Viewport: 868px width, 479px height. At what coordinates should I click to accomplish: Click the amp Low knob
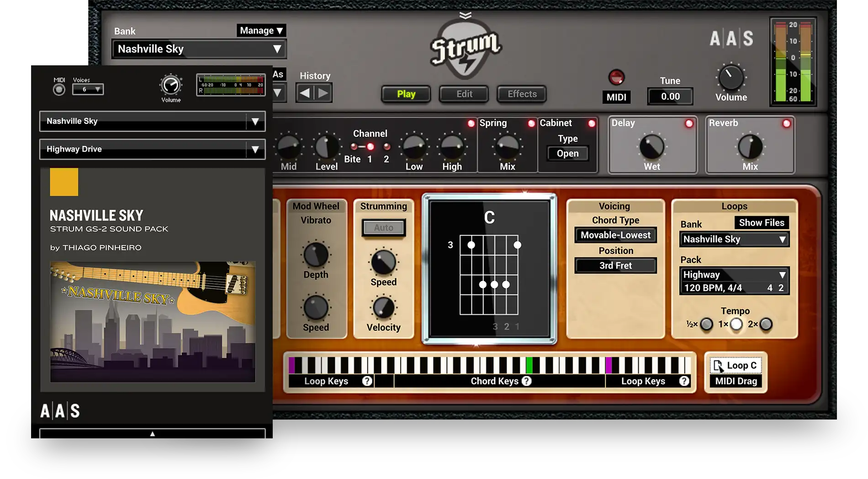[x=414, y=147]
